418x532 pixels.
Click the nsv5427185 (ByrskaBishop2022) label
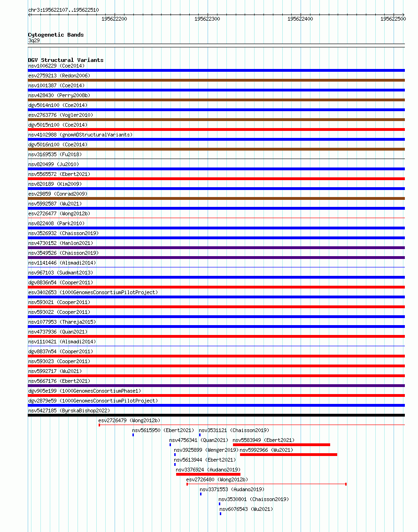pyautogui.click(x=69, y=410)
